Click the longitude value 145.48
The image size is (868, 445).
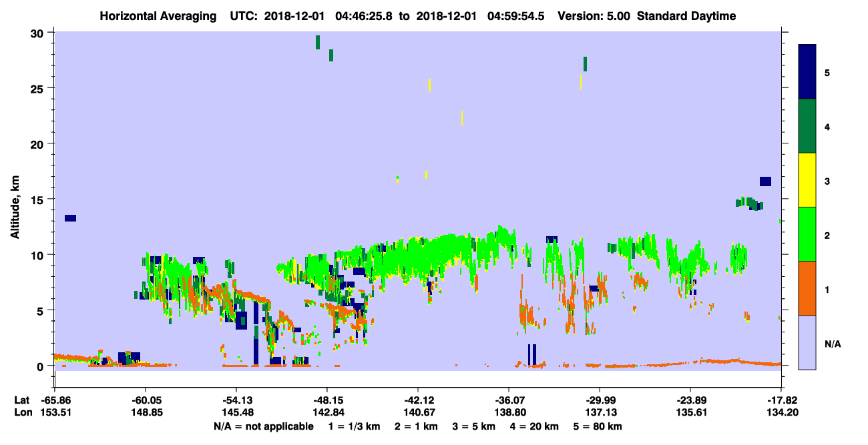tap(236, 412)
